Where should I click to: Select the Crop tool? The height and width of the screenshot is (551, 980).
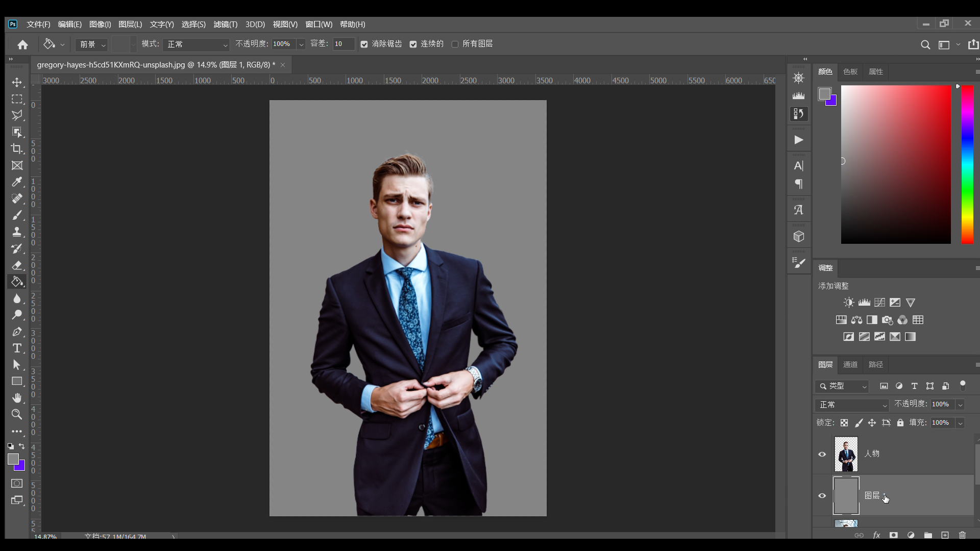(17, 149)
